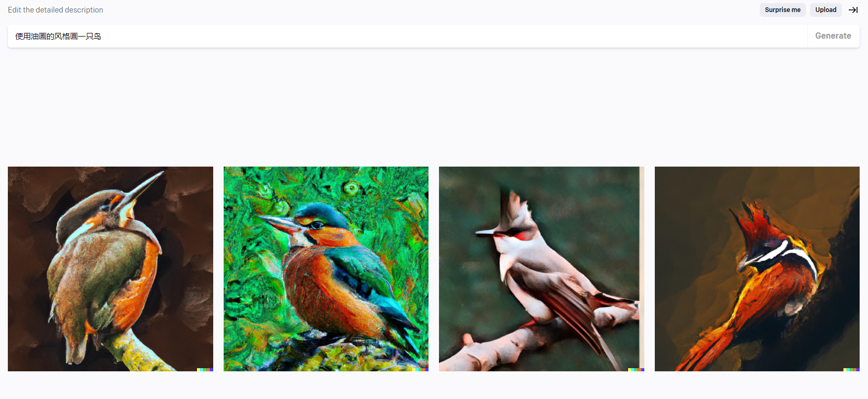
Task: Click the Generate button
Action: 833,36
